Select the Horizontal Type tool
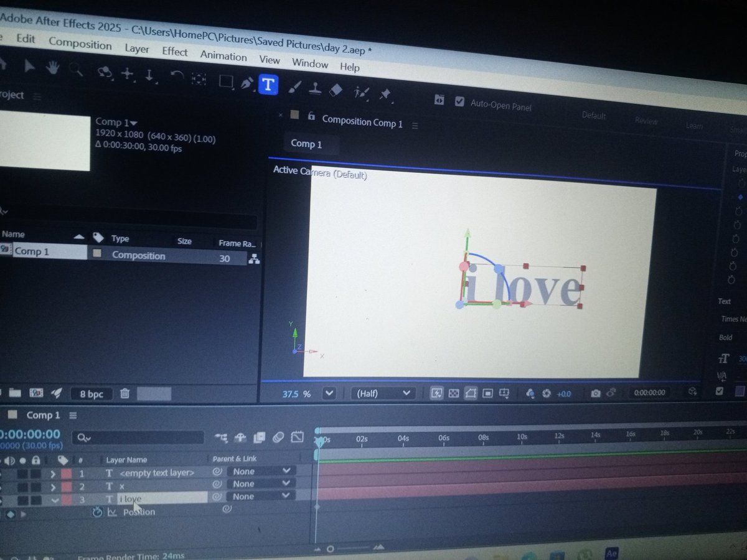The image size is (747, 560). pos(268,84)
